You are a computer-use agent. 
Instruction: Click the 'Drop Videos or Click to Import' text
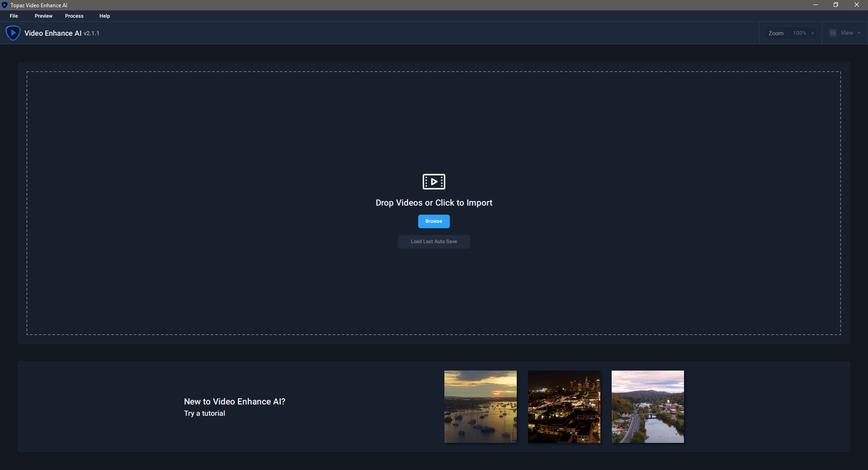pos(434,203)
